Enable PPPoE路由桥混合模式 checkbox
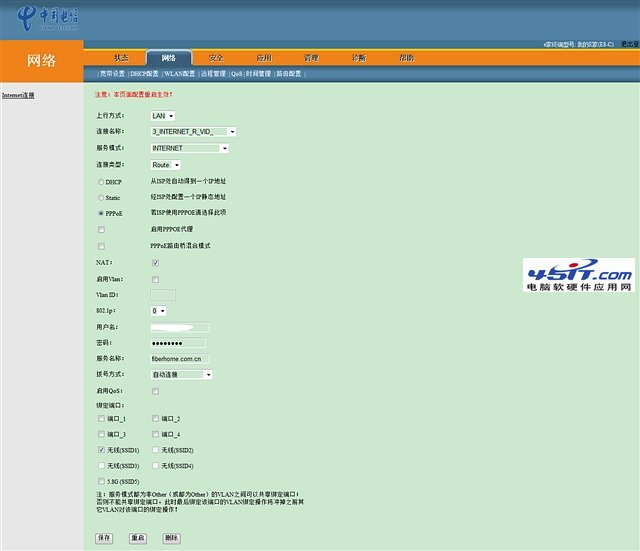The height and width of the screenshot is (551, 640). [x=101, y=247]
